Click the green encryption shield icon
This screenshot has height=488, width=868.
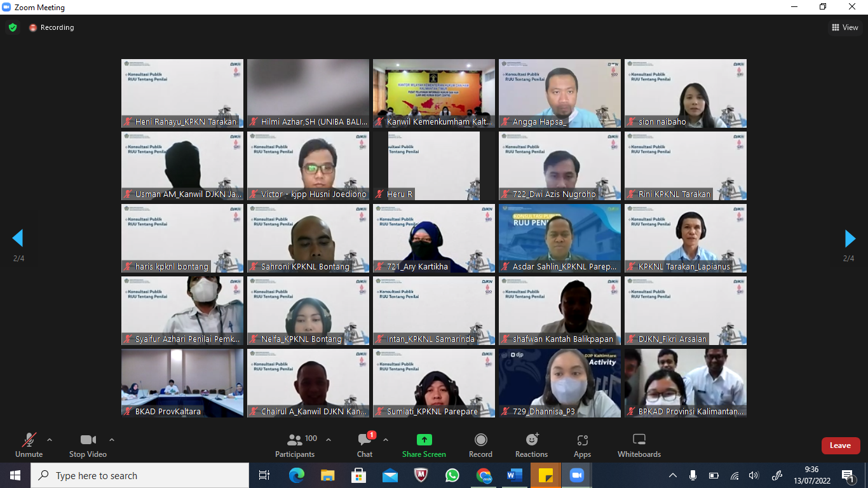[13, 27]
